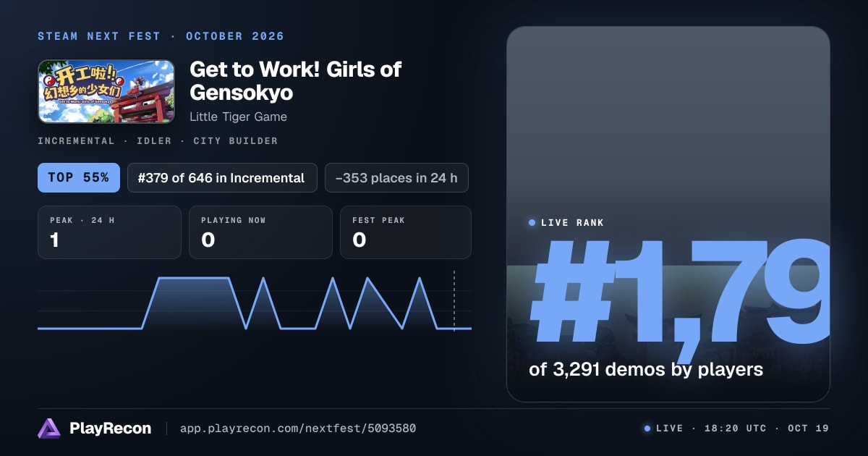868x456 pixels.
Task: Click the OCT 19 date in footer
Action: click(809, 428)
